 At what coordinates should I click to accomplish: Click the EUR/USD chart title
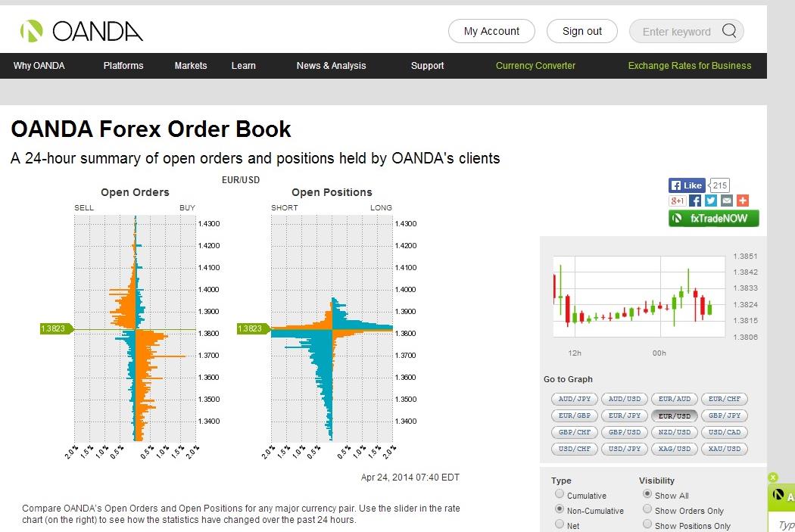pos(241,180)
